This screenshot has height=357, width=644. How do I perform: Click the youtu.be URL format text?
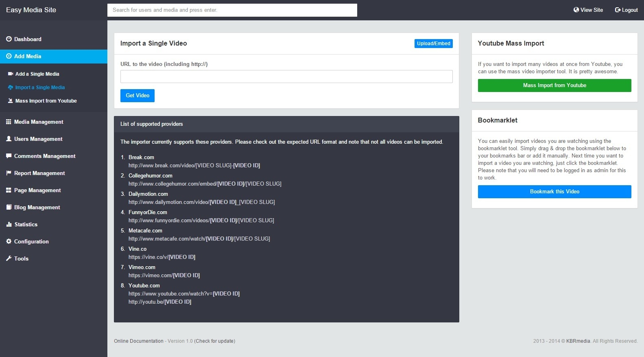coord(160,302)
